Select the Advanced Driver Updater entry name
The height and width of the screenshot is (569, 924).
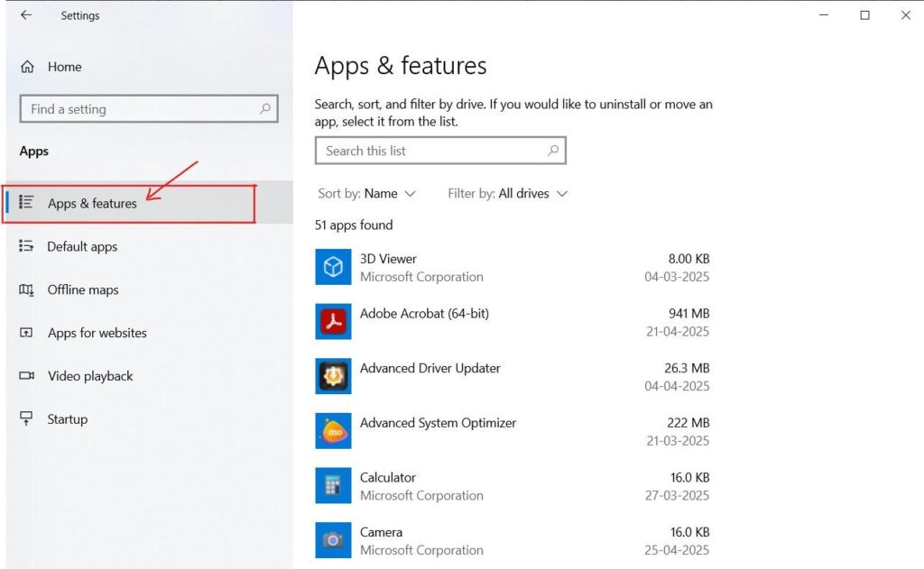430,368
